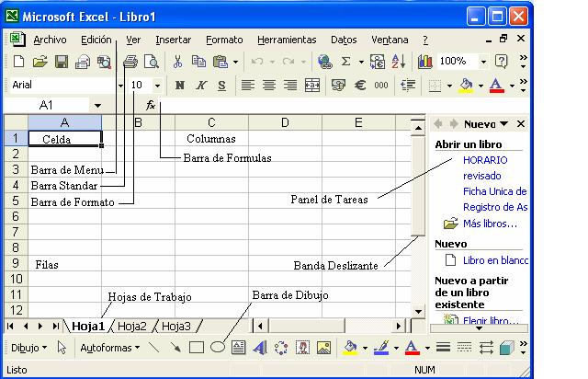
Task: Insert a Text Box from drawing toolbar
Action: point(239,348)
